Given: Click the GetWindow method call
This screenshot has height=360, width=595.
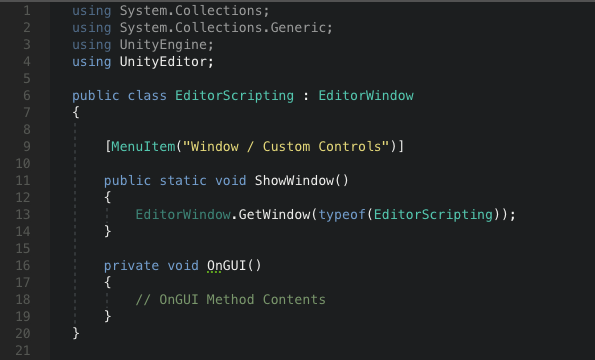Looking at the screenshot, I should point(274,215).
